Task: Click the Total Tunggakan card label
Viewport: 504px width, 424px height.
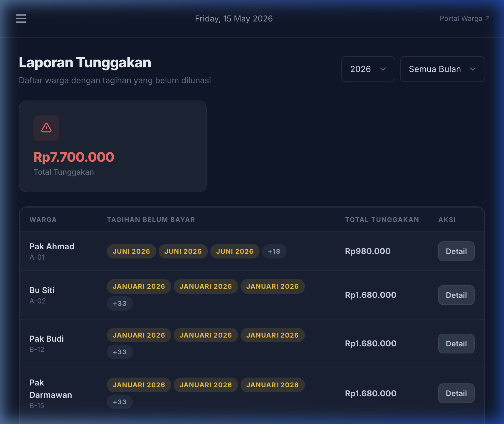Action: [64, 172]
